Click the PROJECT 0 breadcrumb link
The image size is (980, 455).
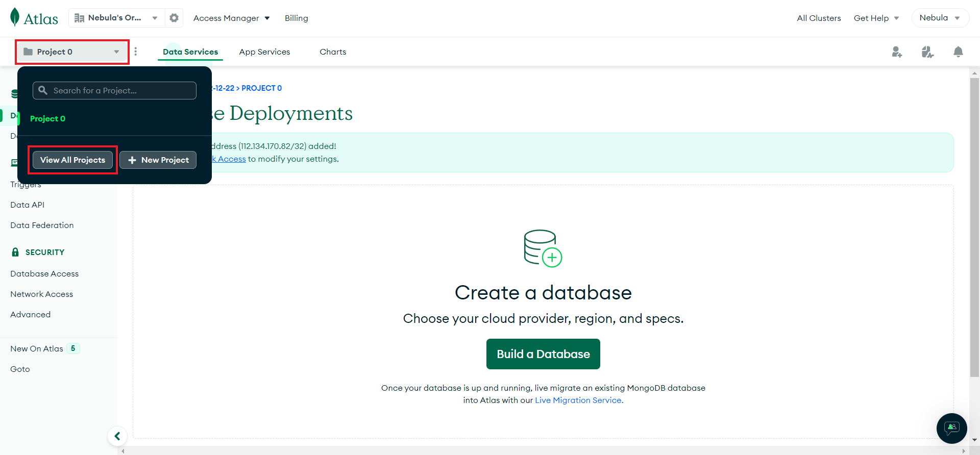click(261, 88)
